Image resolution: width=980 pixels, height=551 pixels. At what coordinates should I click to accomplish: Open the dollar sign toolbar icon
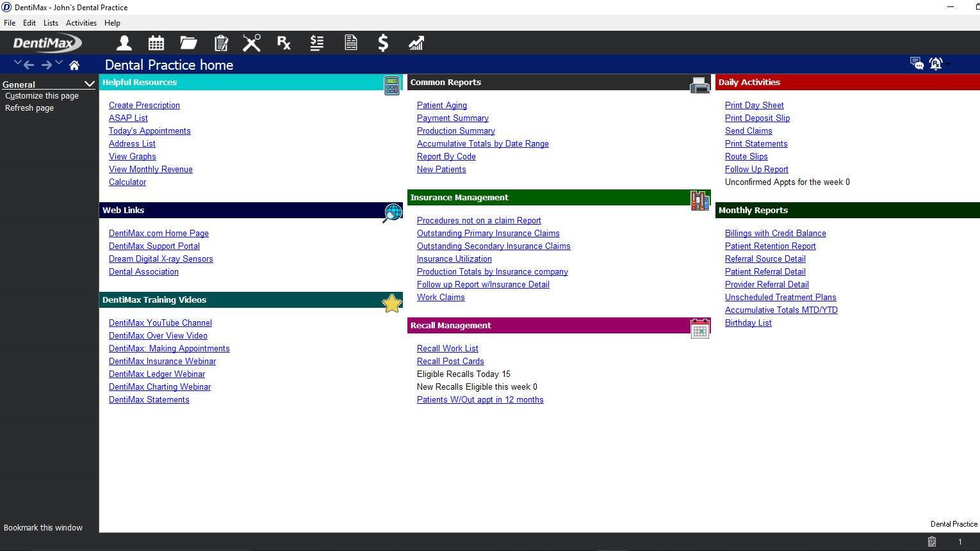pos(383,43)
